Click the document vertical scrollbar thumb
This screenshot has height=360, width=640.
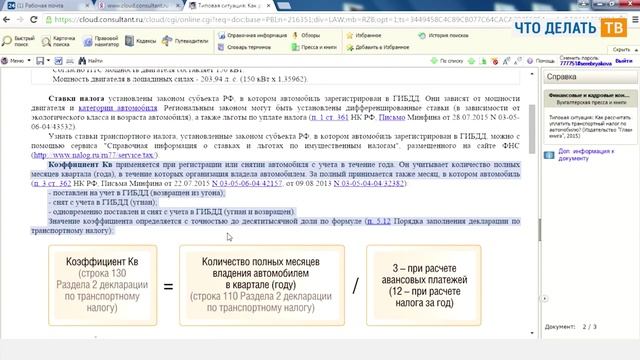point(532,129)
